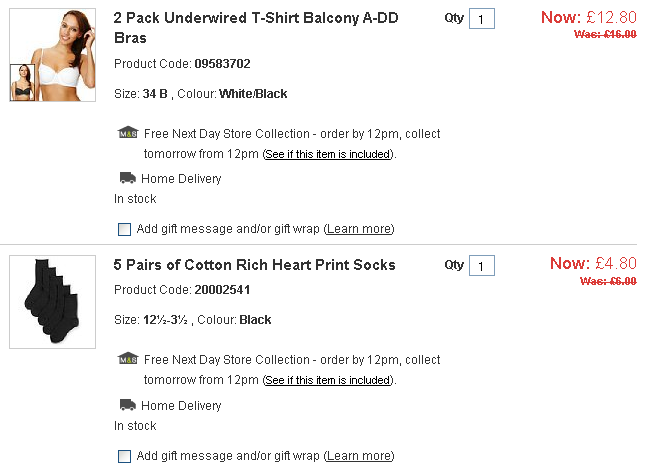Open the 'Learn more' gift link for the bras

(x=359, y=229)
